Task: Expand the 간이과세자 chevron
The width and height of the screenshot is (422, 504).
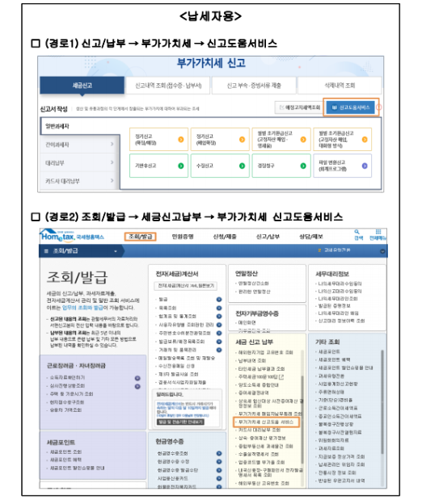Action: coord(112,144)
